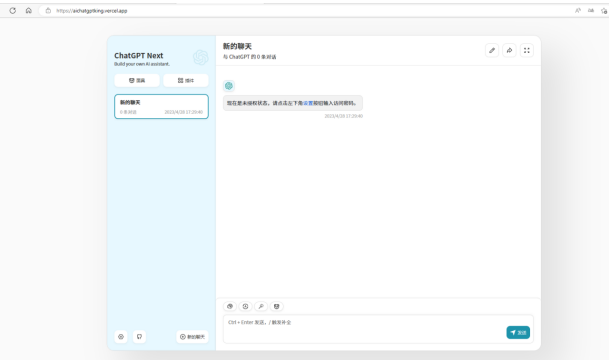The height and width of the screenshot is (360, 609).
Task: Click the first icon above the input box
Action: click(230, 306)
